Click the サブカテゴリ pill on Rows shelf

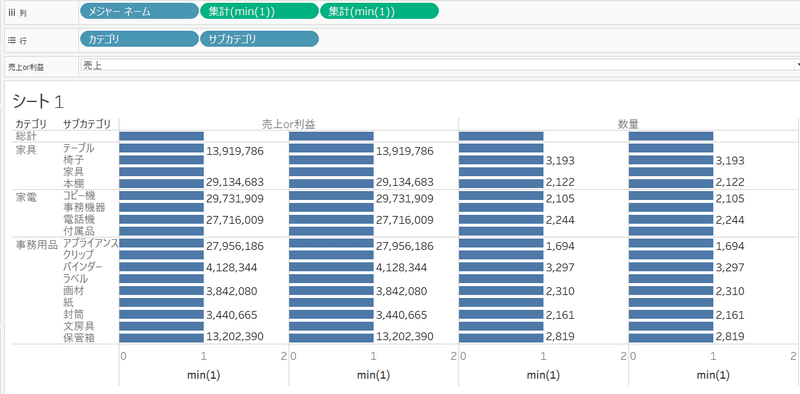coord(259,39)
